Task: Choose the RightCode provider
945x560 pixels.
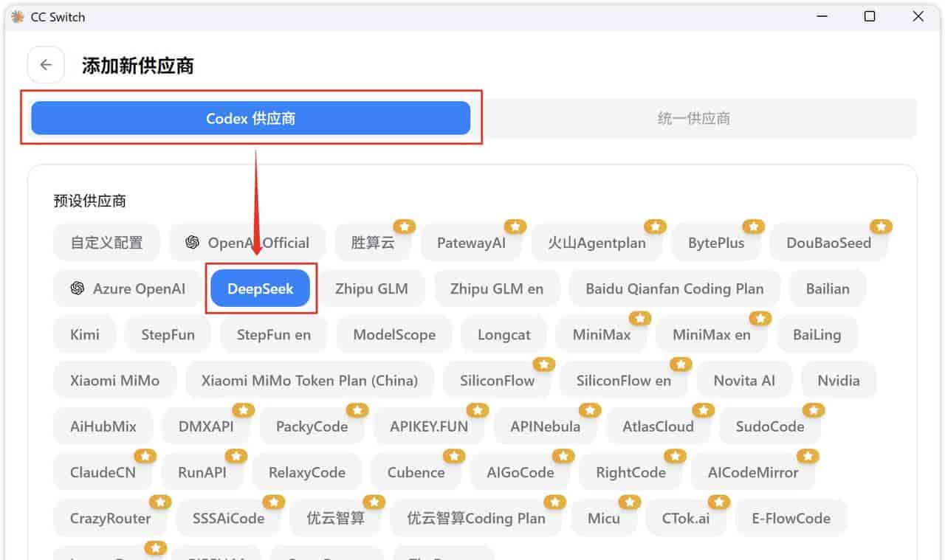Action: tap(630, 472)
